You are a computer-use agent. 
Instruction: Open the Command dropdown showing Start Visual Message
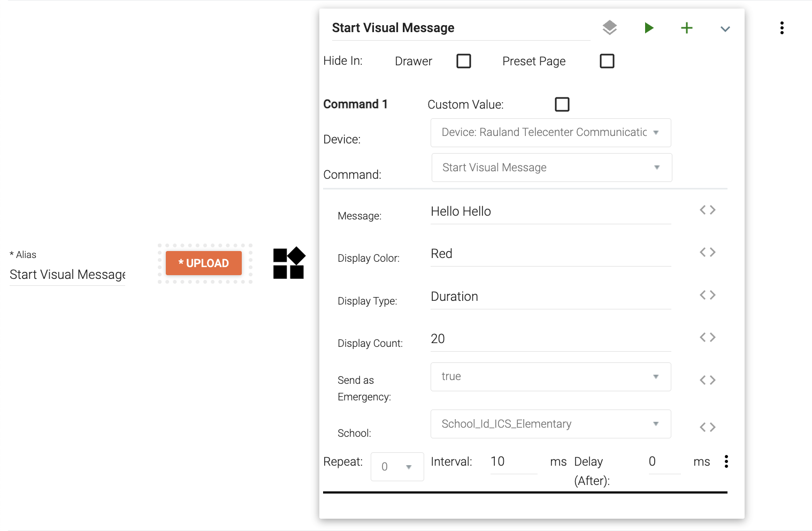(552, 168)
